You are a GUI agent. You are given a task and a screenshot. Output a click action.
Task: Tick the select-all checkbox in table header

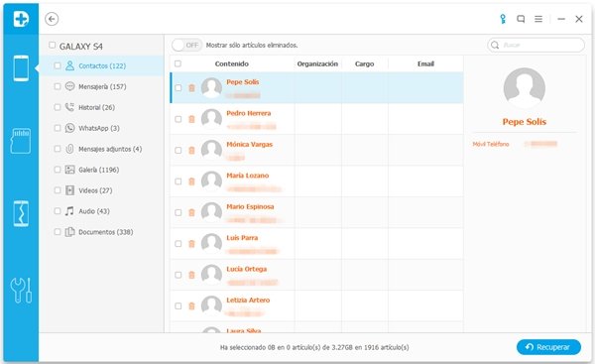click(178, 63)
